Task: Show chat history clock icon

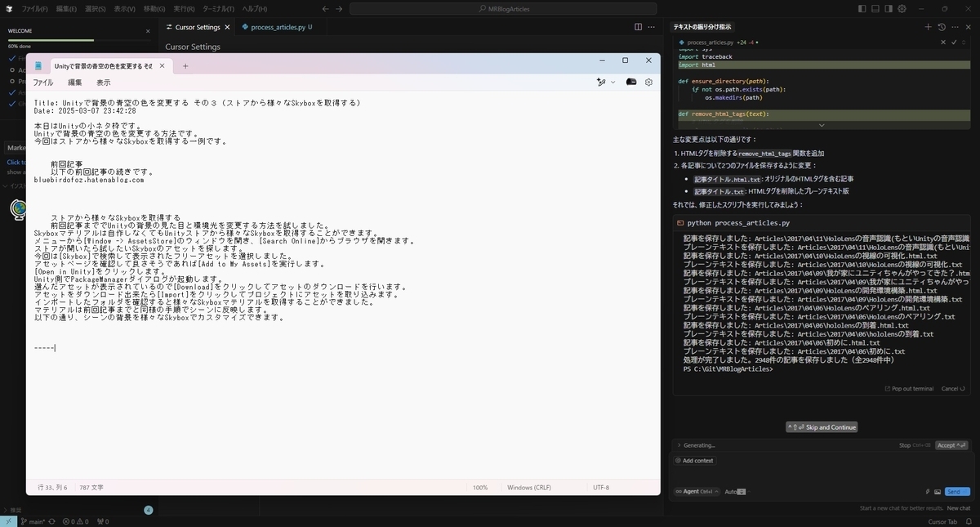Action: click(942, 27)
